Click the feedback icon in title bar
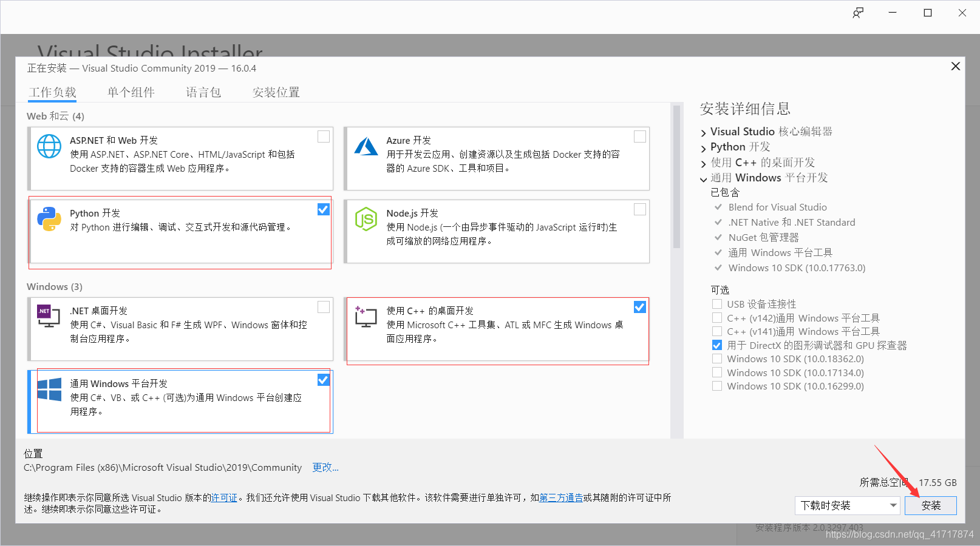980x546 pixels. (858, 13)
